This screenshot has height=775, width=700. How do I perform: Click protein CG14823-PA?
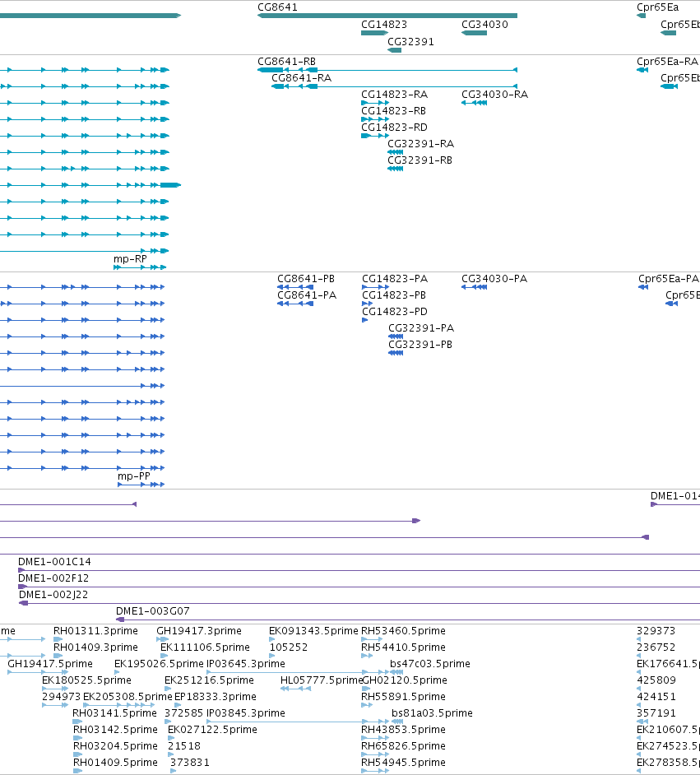[375, 287]
